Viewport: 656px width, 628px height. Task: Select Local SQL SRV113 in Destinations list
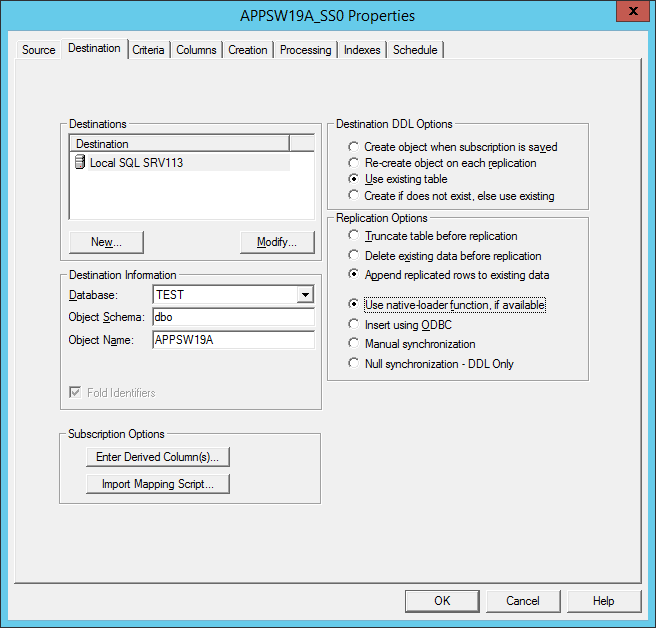pos(136,162)
